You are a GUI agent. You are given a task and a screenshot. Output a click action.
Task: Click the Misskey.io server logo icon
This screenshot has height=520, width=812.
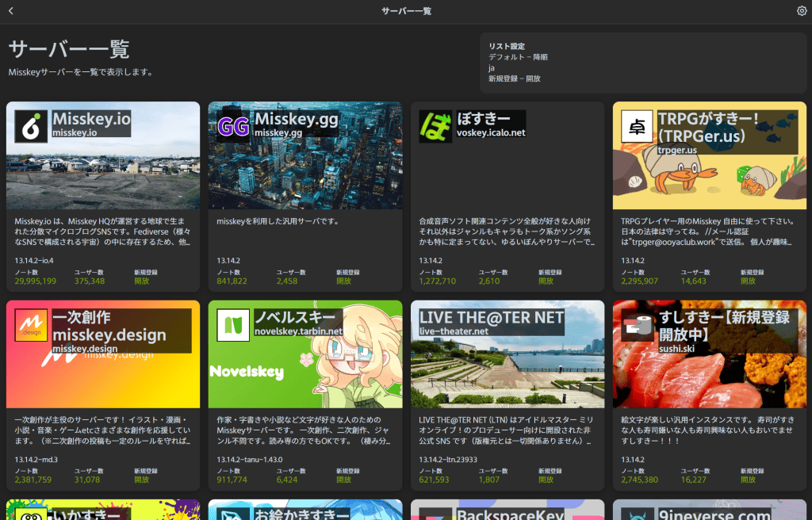[31, 126]
